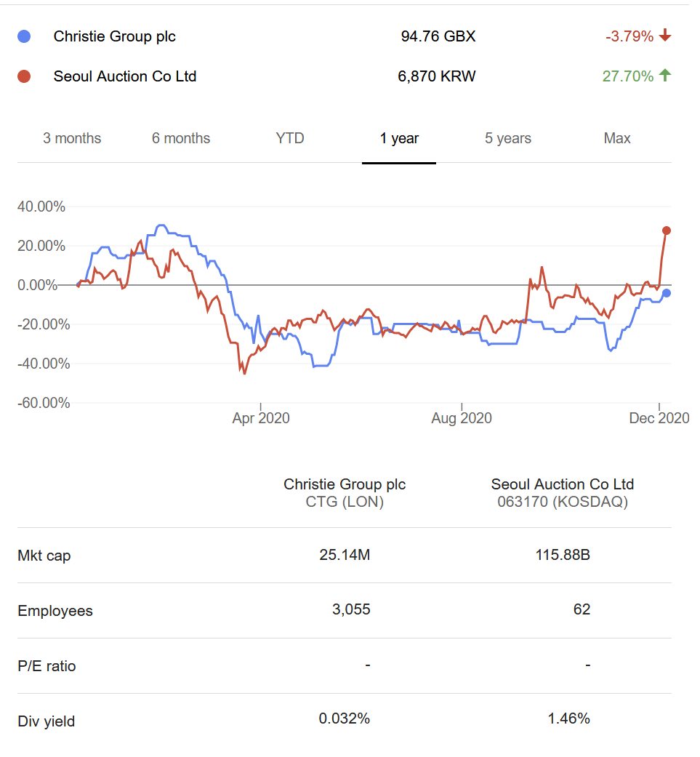The height and width of the screenshot is (757, 700).
Task: Click the blue endpoint marker on chart
Action: (666, 293)
